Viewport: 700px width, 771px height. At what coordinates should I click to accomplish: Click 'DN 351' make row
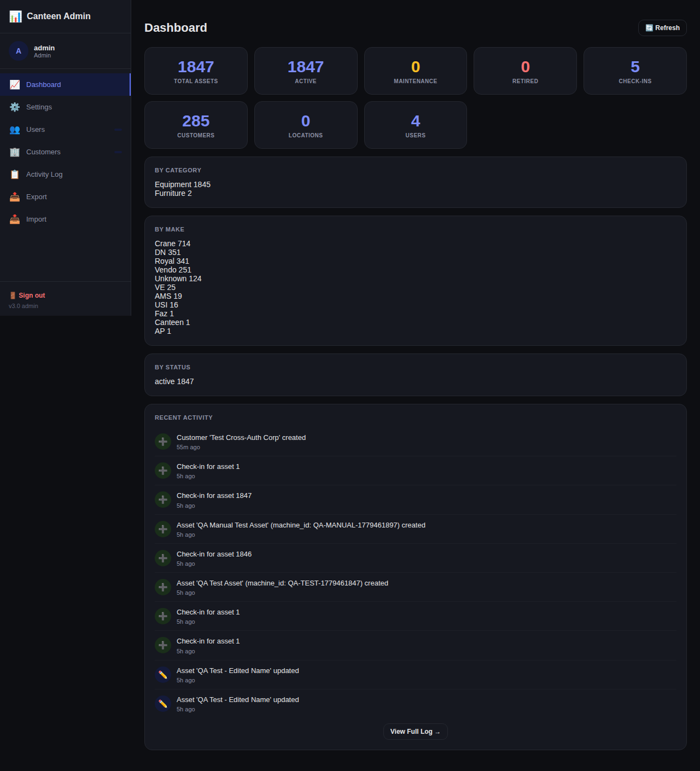(x=167, y=252)
